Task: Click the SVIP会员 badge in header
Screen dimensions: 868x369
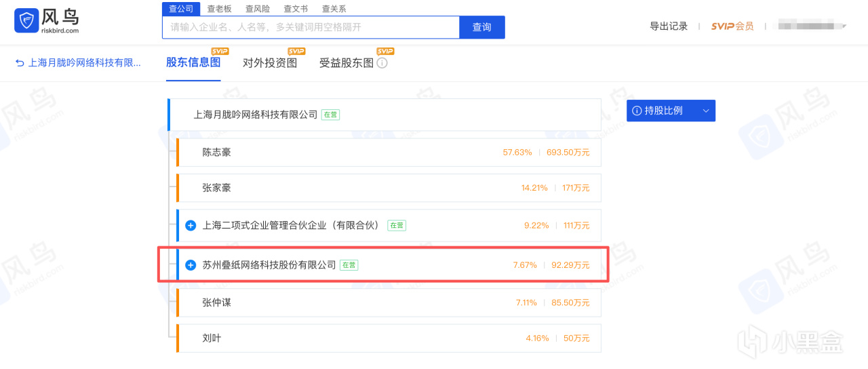Action: tap(732, 26)
